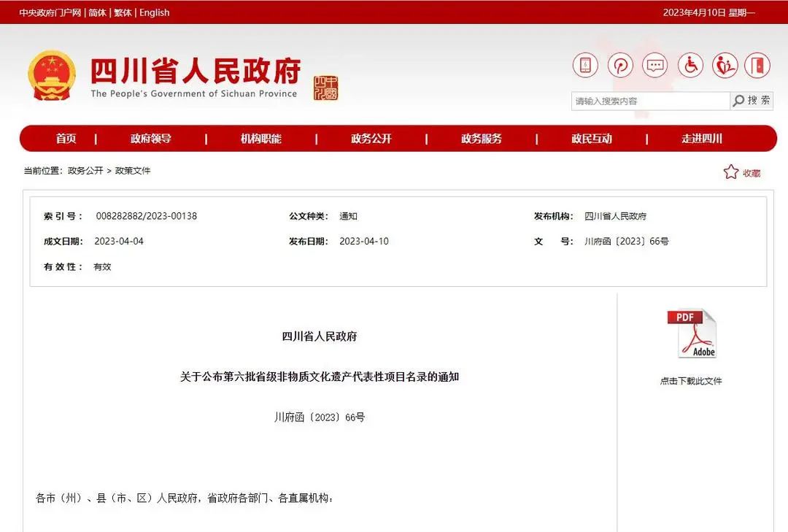788x532 pixels.
Task: Click 发布机构 value 四川省人民政府
Action: coord(616,216)
